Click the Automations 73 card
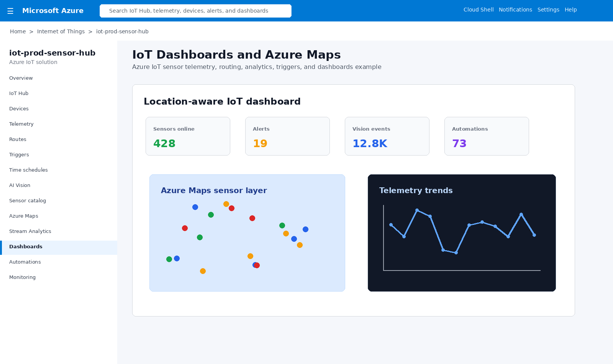 [487, 136]
